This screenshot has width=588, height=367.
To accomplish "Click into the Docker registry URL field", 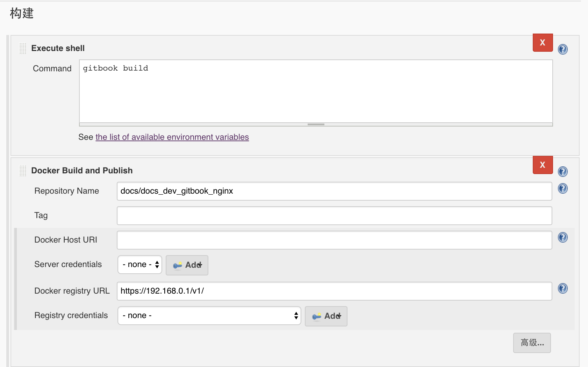I will (x=334, y=291).
